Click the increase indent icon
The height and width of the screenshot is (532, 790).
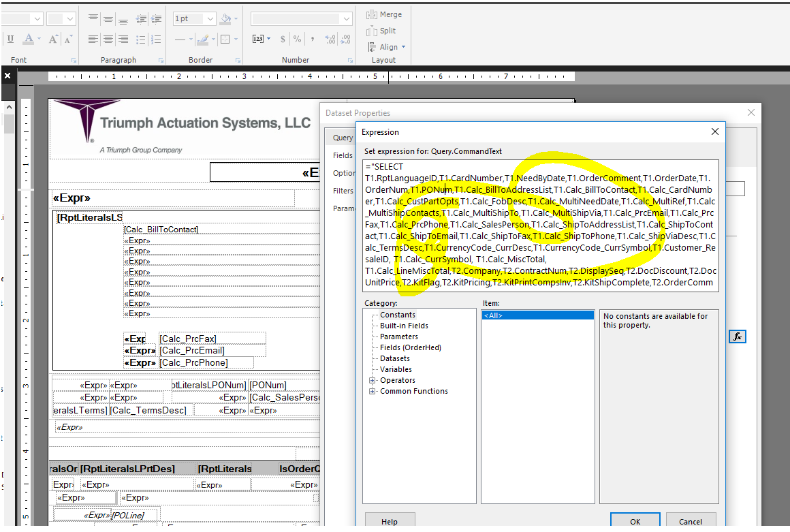156,18
